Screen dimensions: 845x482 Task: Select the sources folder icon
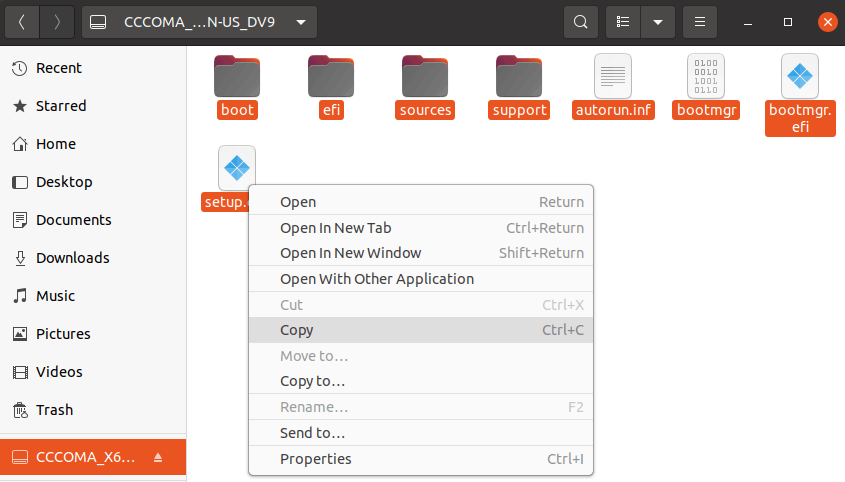425,75
